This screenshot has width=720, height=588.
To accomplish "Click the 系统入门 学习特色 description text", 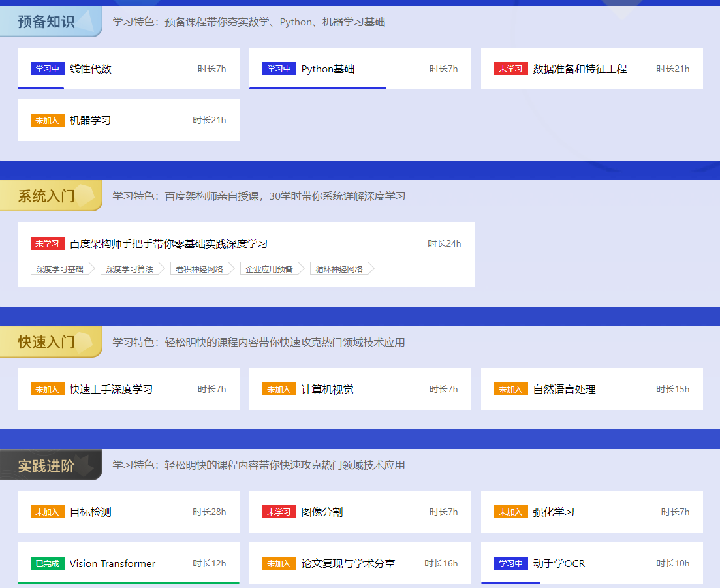I will click(x=259, y=196).
